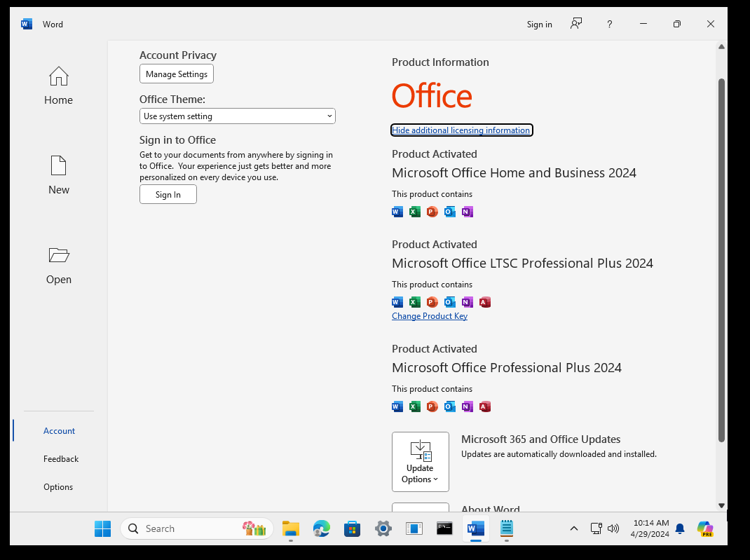Open File Explorer from taskbar
The height and width of the screenshot is (560, 750).
pyautogui.click(x=290, y=528)
